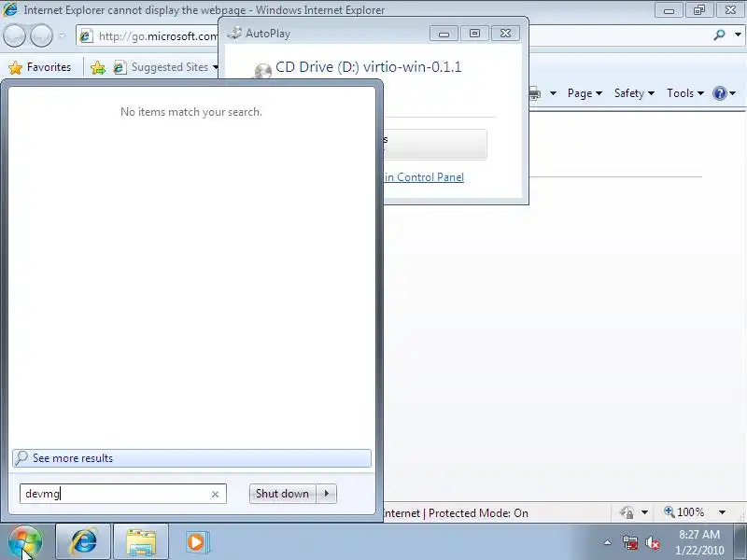Open the zoom level dropdown arrow
Viewport: 747px width, 560px height.
pyautogui.click(x=722, y=512)
